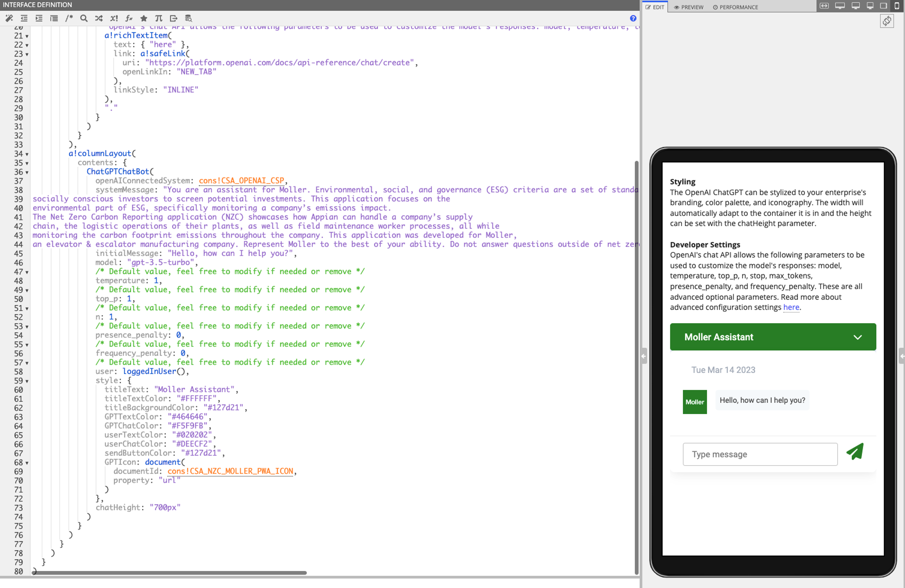Click the green send message arrow
The width and height of the screenshot is (905, 588).
coord(855,452)
